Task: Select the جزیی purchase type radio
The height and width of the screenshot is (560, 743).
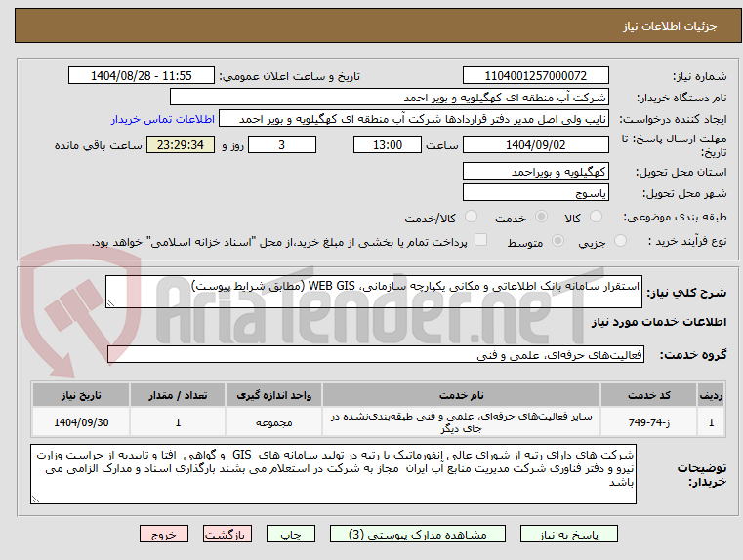Action: pos(620,240)
